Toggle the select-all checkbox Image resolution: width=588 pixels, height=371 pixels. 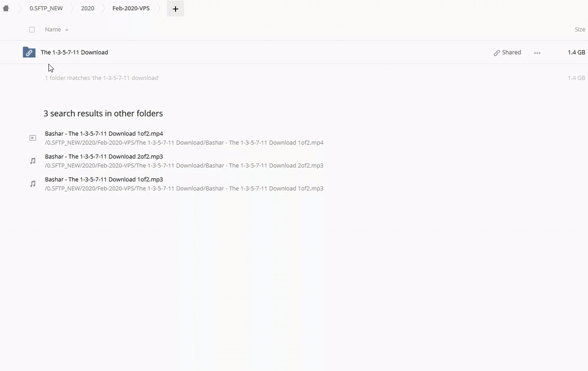[32, 30]
